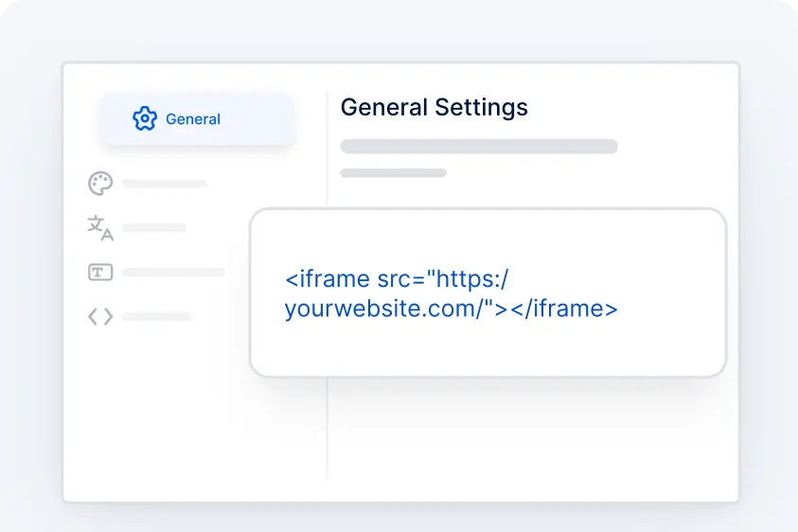798x532 pixels.
Task: Click the short gray subtitle bar
Action: [393, 173]
